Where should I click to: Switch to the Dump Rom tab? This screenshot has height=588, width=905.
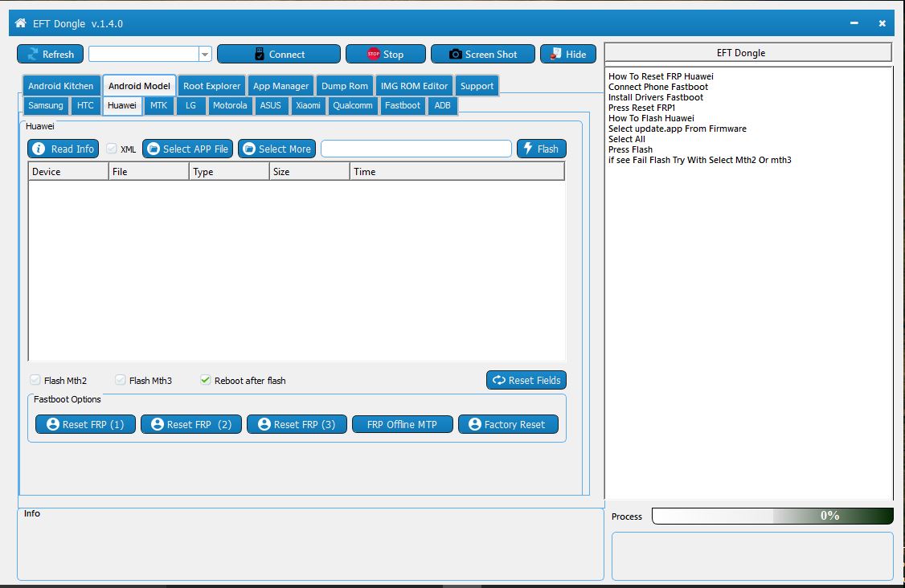[x=345, y=86]
